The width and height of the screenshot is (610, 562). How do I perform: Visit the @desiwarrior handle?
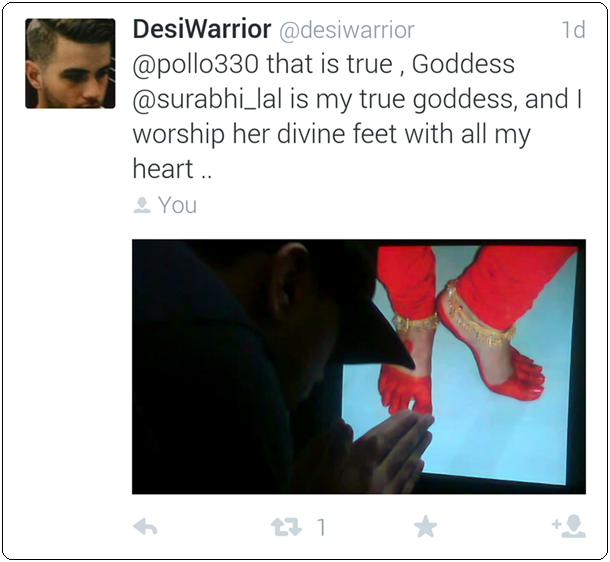347,30
